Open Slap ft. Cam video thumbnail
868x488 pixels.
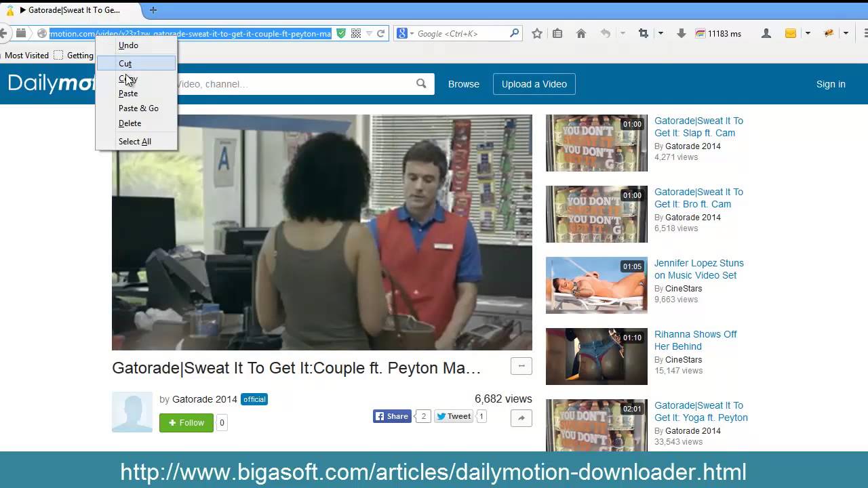point(597,143)
